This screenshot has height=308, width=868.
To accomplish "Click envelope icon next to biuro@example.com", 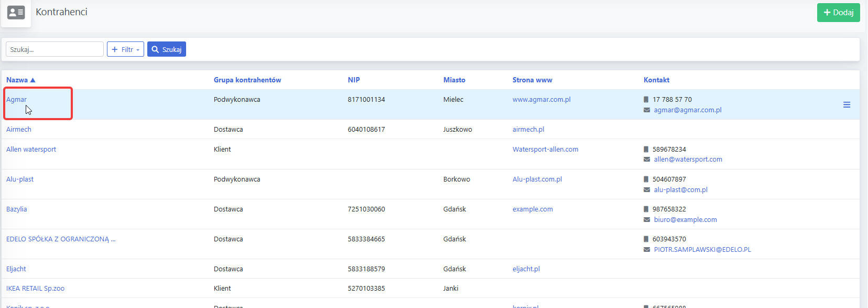I will click(x=647, y=220).
